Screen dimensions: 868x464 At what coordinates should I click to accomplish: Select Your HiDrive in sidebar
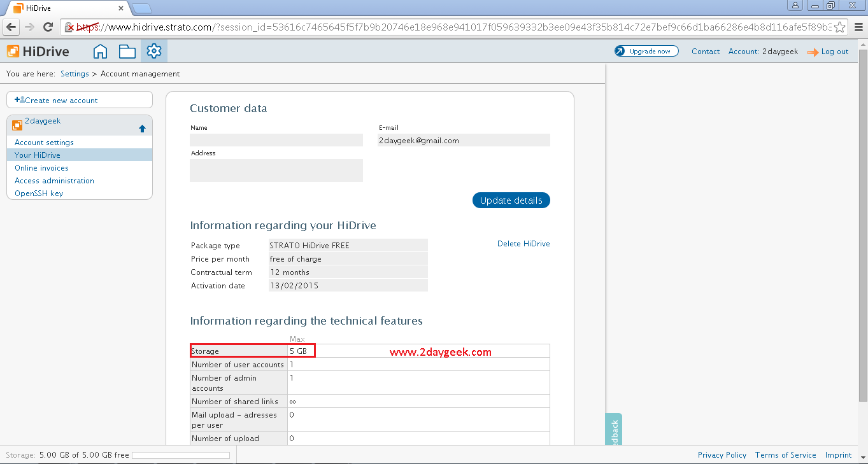click(80, 155)
